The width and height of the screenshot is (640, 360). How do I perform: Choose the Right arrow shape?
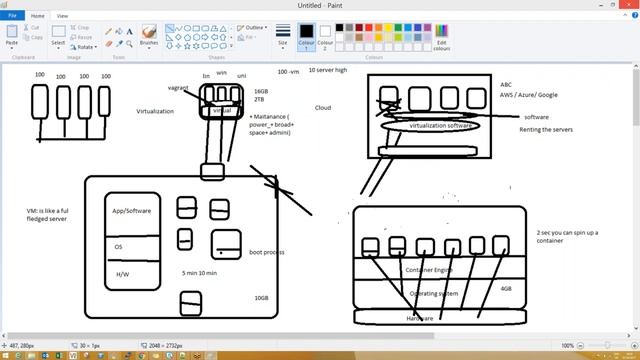coord(205,37)
